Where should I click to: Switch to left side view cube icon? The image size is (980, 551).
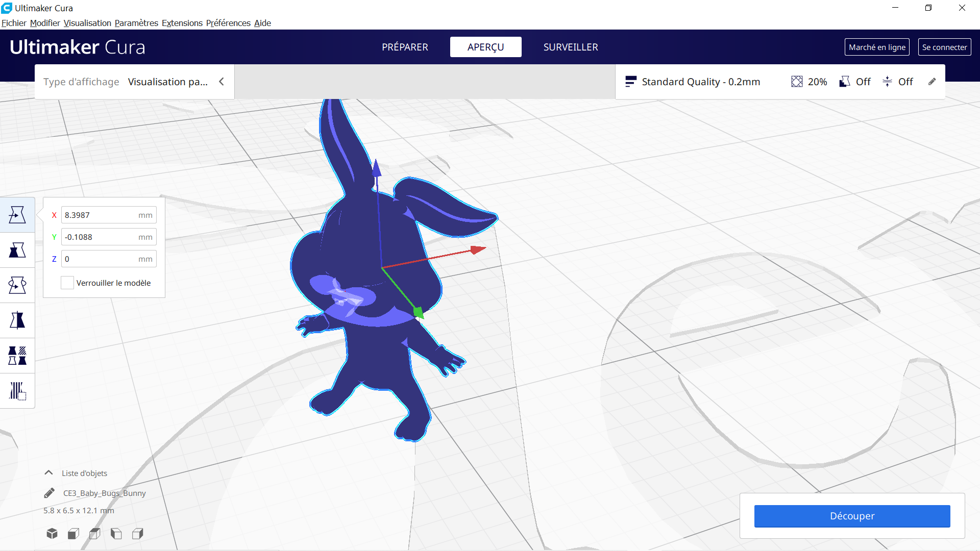[116, 534]
